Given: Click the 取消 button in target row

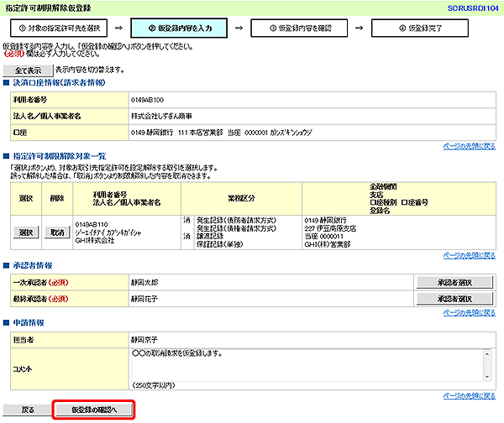Looking at the screenshot, I should pyautogui.click(x=55, y=232).
